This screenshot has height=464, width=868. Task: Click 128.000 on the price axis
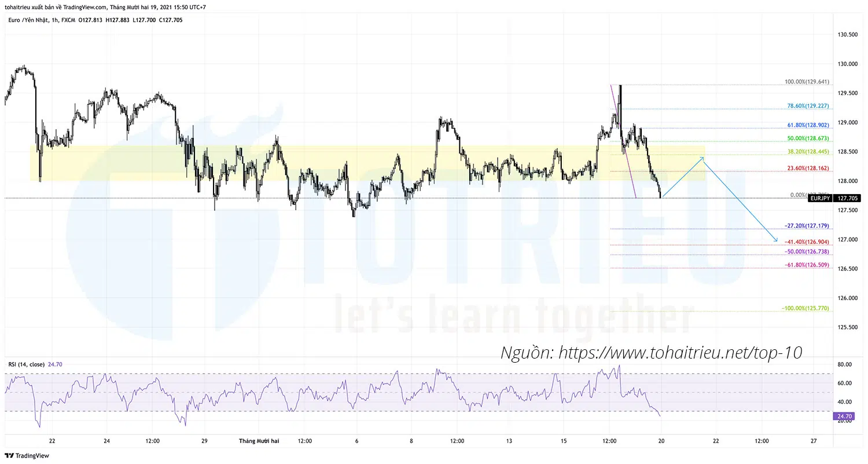[847, 181]
